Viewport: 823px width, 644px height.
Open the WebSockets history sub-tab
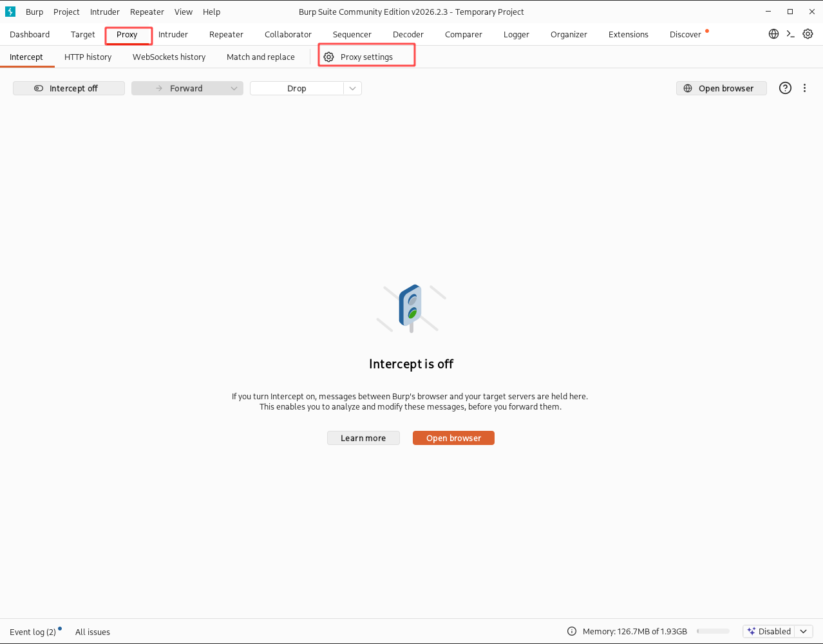coord(169,57)
